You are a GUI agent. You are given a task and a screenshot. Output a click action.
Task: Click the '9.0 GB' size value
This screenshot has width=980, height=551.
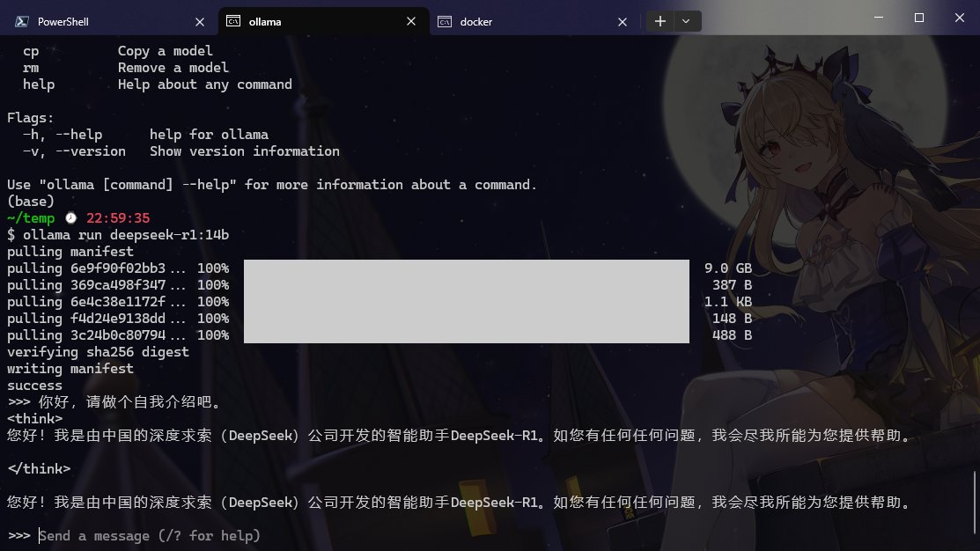pos(728,268)
